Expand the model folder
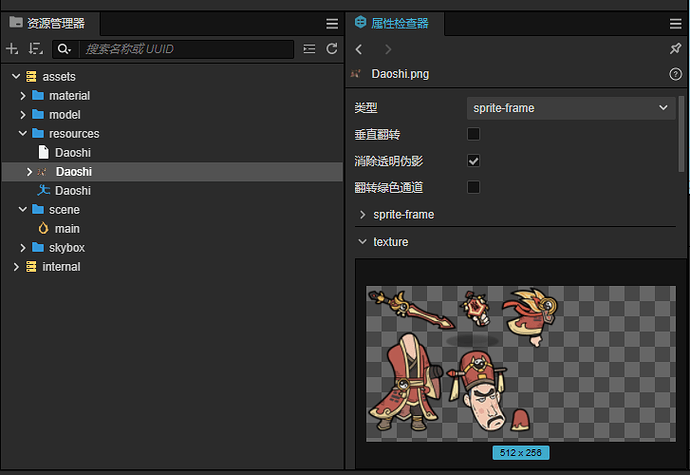The height and width of the screenshot is (475, 690). (x=23, y=114)
